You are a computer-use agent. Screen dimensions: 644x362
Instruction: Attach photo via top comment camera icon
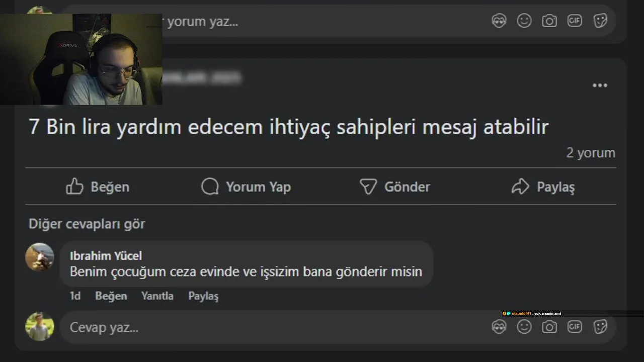pos(549,21)
